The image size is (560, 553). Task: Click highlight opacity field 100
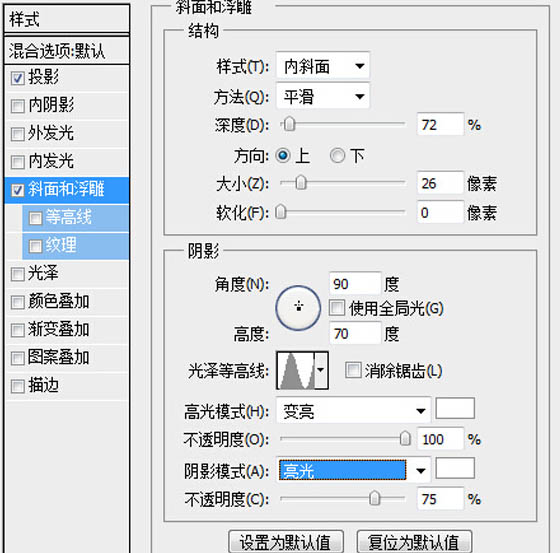pyautogui.click(x=440, y=439)
